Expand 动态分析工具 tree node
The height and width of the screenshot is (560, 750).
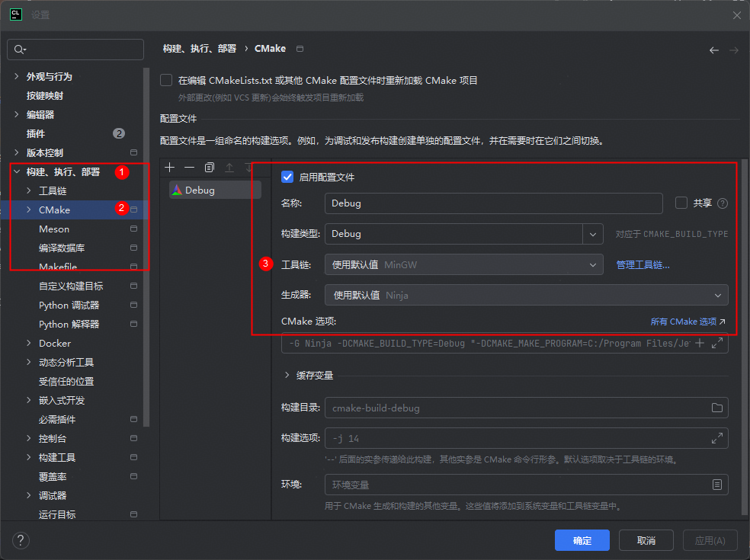[29, 362]
